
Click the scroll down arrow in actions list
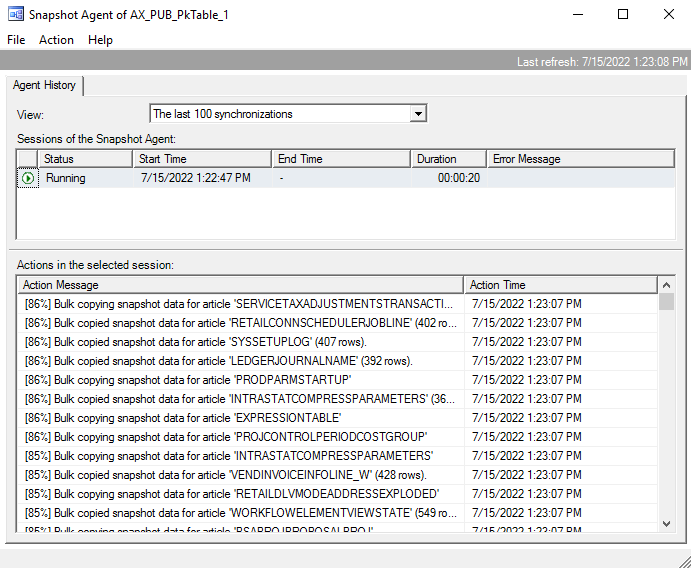[x=666, y=523]
